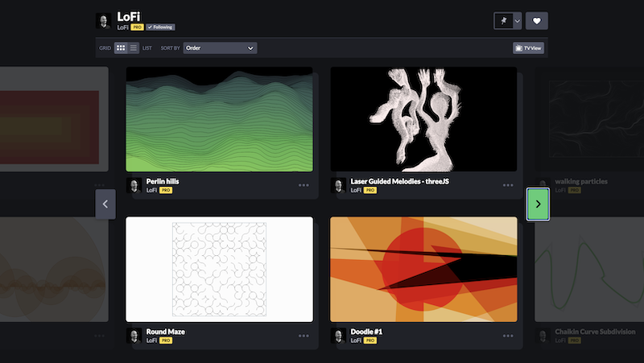Click LoFi username in page header
The width and height of the screenshot is (644, 363).
click(123, 27)
